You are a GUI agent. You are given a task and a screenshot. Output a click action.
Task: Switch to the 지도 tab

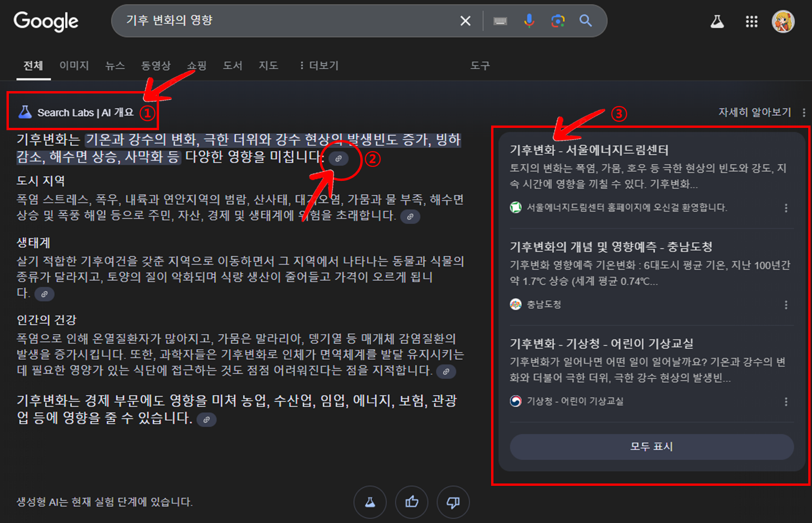[268, 66]
